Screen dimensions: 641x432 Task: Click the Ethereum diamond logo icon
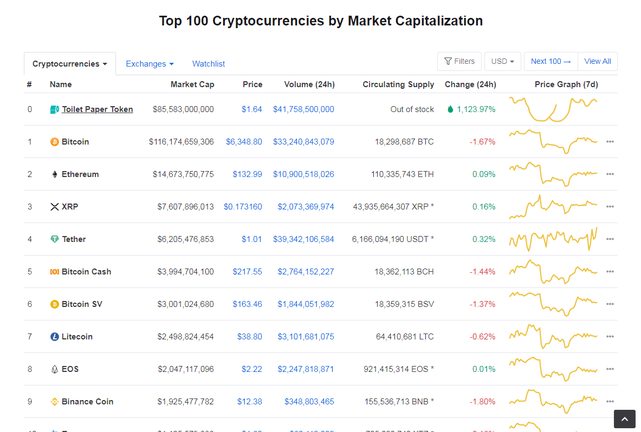(x=54, y=175)
